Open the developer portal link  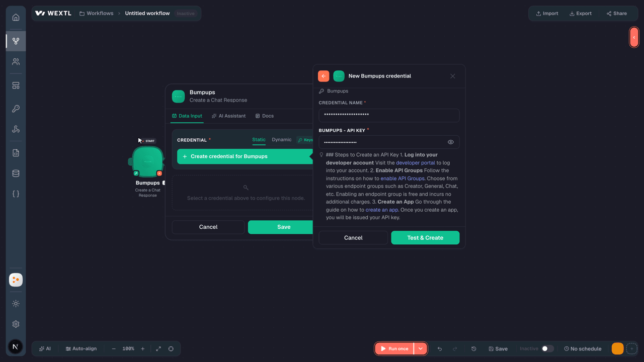[416, 163]
